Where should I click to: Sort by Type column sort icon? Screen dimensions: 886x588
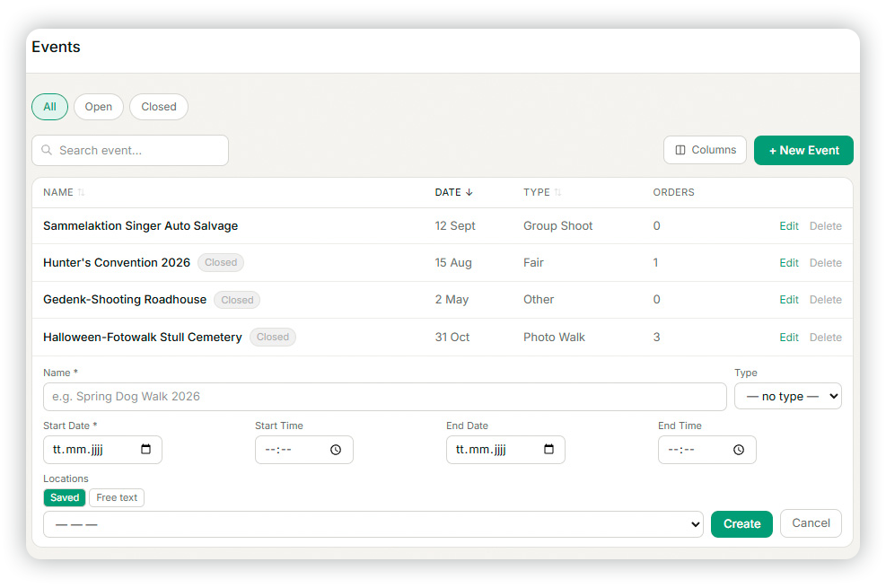tap(557, 193)
